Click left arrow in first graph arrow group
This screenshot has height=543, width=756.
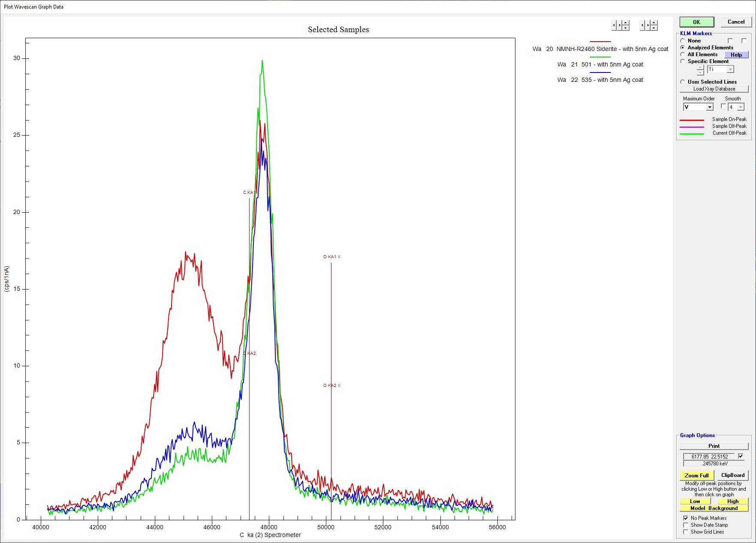tap(614, 25)
